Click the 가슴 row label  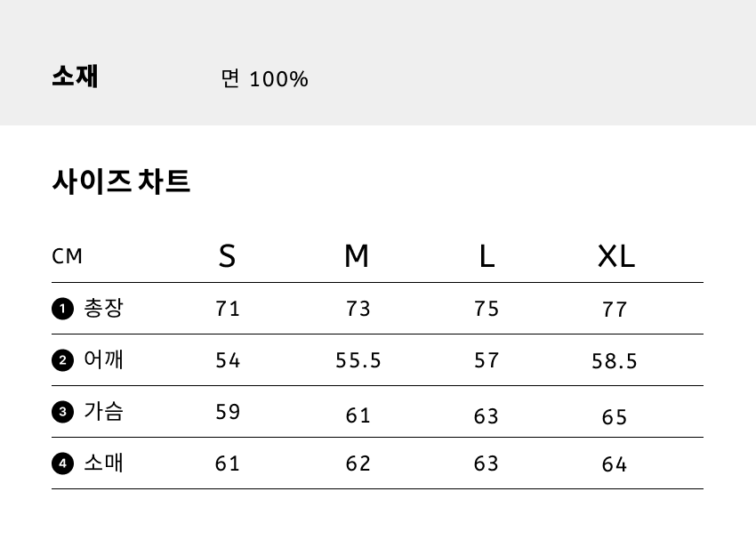pyautogui.click(x=103, y=411)
